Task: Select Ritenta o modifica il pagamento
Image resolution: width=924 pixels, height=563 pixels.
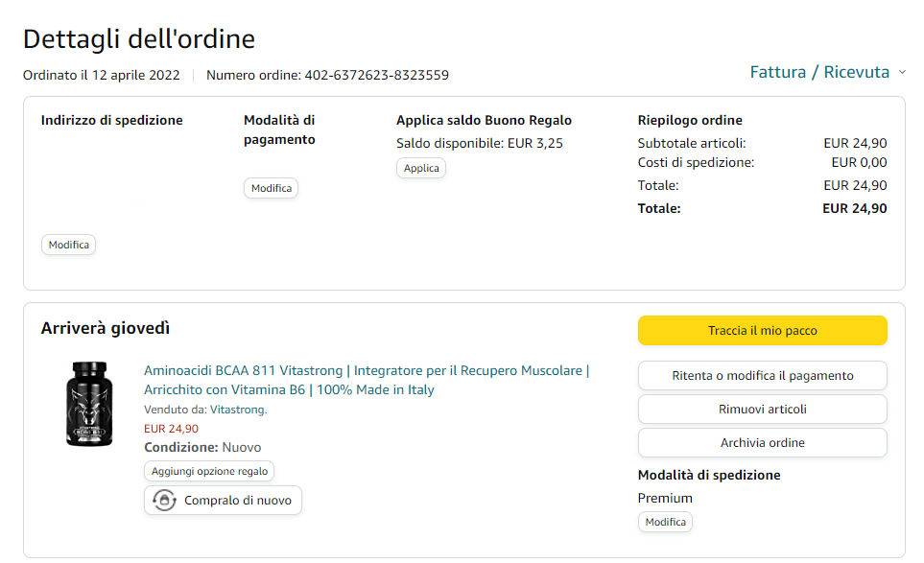Action: (762, 376)
